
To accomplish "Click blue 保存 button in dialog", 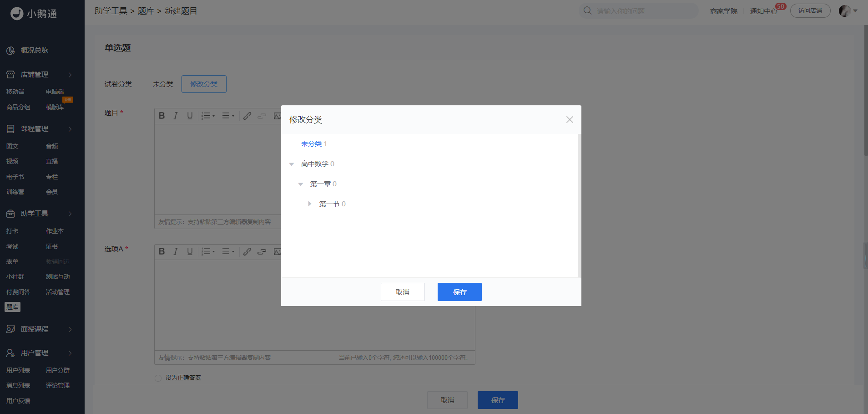I will 459,292.
